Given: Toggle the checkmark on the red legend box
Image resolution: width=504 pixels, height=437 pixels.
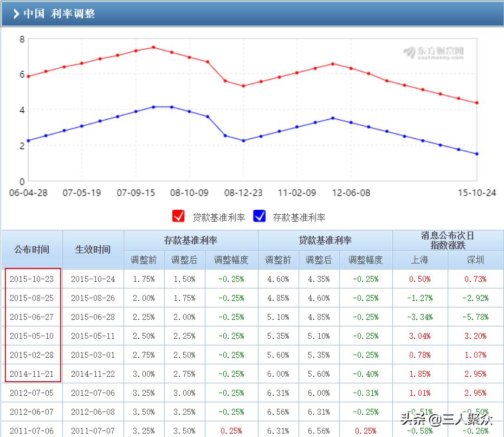Looking at the screenshot, I should pyautogui.click(x=179, y=216).
